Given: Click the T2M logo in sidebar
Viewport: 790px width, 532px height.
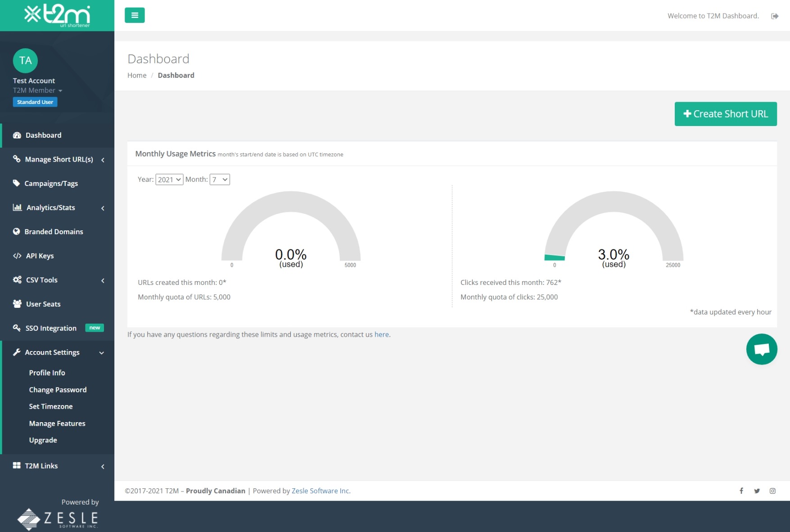Looking at the screenshot, I should point(57,15).
